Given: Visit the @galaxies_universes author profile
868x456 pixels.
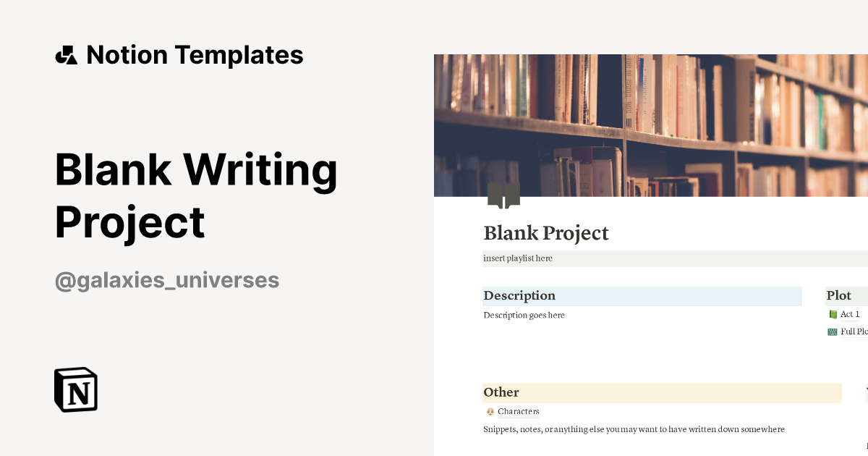Looking at the screenshot, I should (166, 280).
